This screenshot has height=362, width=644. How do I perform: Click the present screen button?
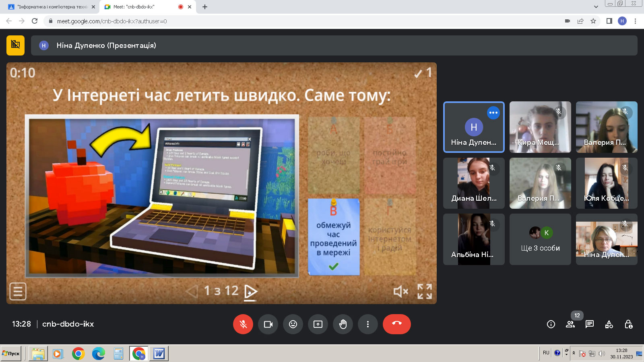coord(318,324)
